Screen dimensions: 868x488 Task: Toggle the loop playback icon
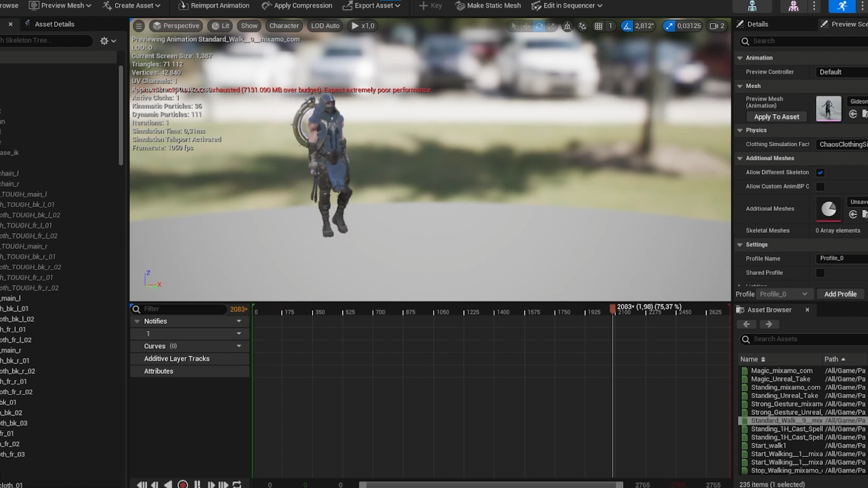237,484
